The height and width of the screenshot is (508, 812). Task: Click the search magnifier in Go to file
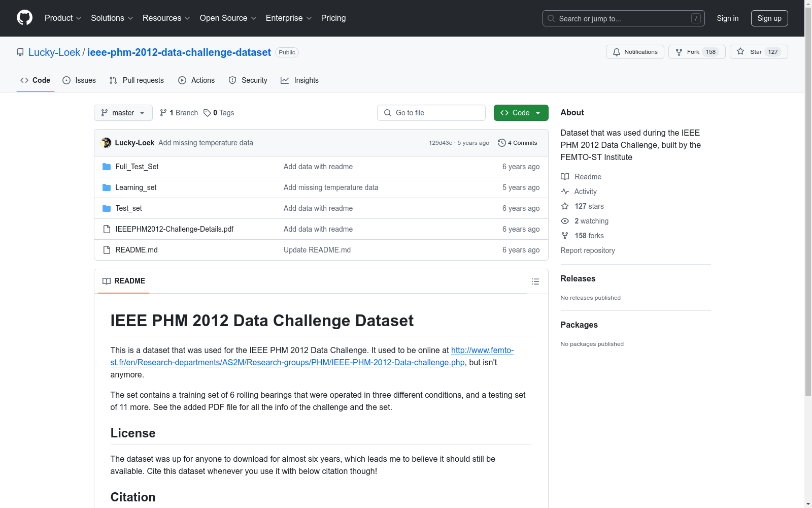pos(388,113)
